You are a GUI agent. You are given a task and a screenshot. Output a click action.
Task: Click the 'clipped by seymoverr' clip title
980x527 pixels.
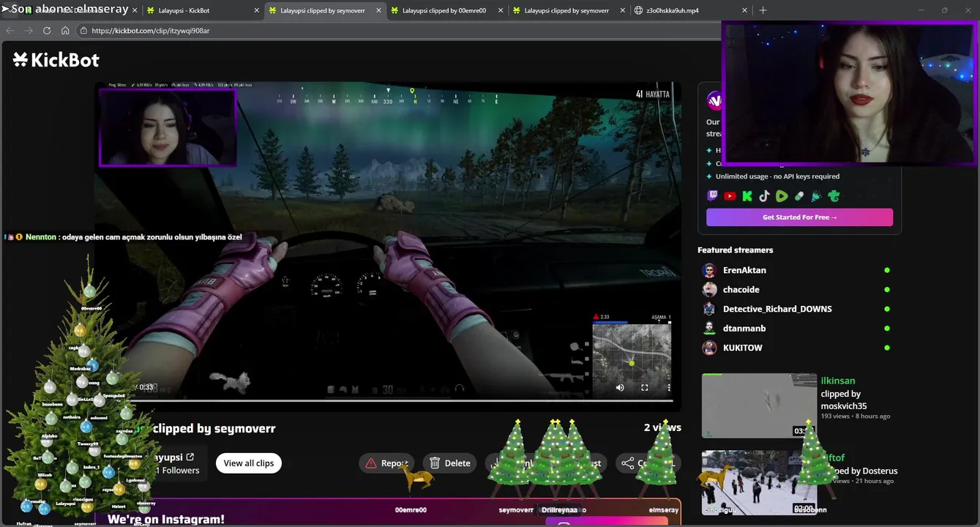tap(214, 429)
